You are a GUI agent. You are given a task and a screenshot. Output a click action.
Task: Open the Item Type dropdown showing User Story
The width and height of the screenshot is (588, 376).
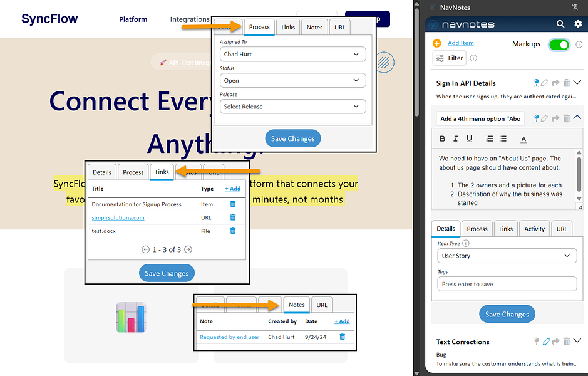pyautogui.click(x=507, y=256)
